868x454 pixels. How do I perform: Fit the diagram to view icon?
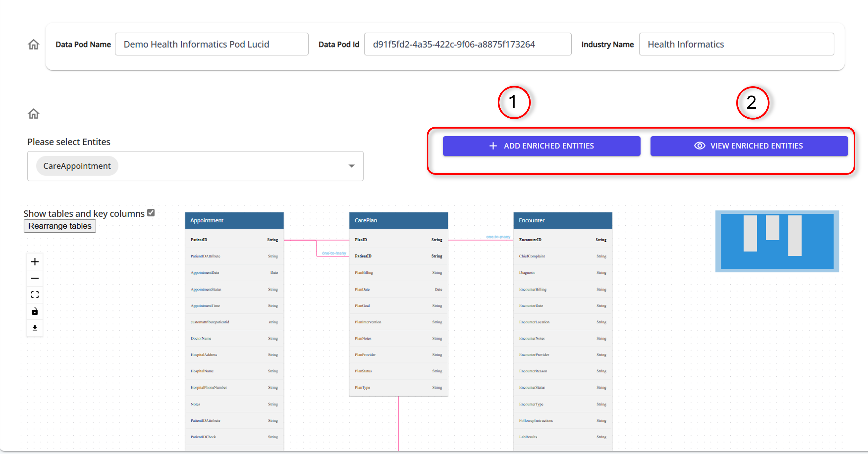[x=35, y=295]
